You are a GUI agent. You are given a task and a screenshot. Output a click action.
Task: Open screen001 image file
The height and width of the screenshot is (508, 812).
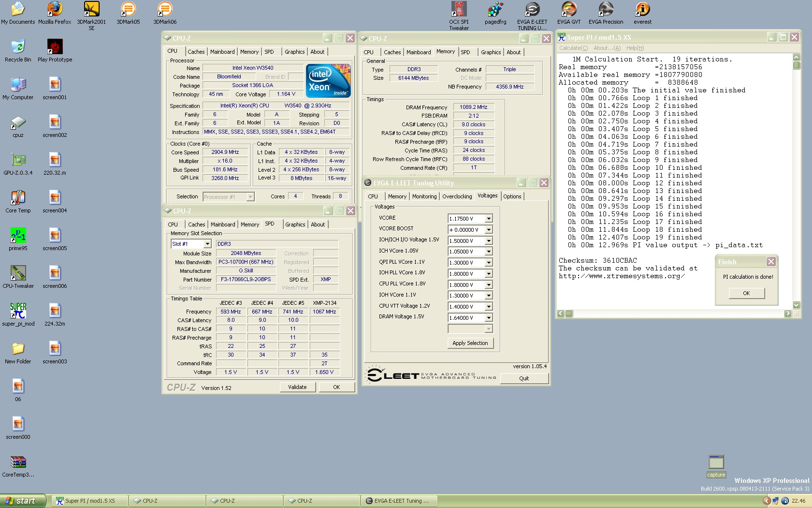point(55,89)
